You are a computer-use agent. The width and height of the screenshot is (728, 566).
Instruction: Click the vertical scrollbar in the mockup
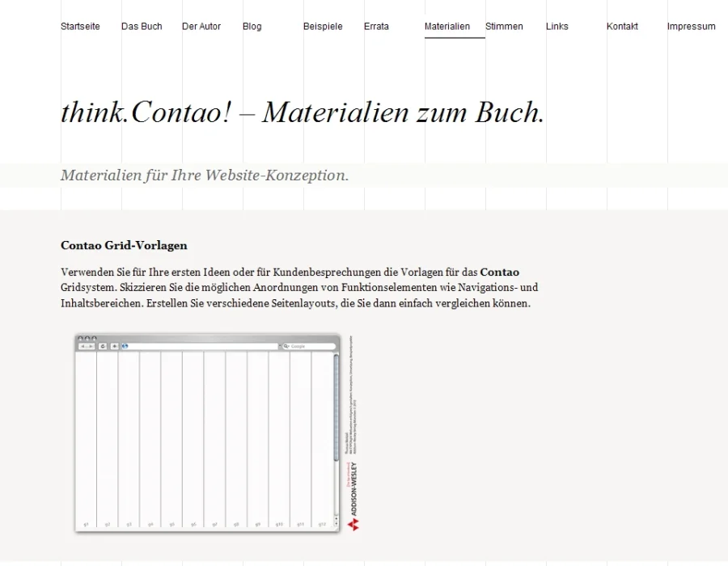[x=336, y=420]
